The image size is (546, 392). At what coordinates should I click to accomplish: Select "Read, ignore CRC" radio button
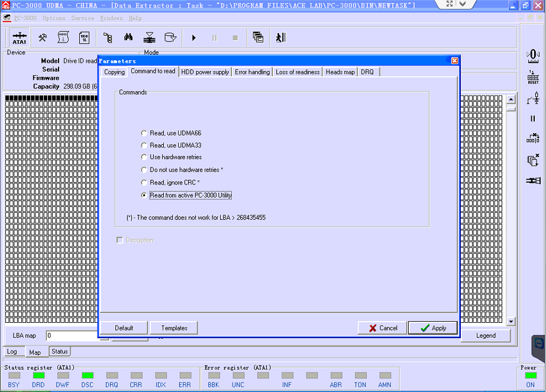click(x=144, y=183)
